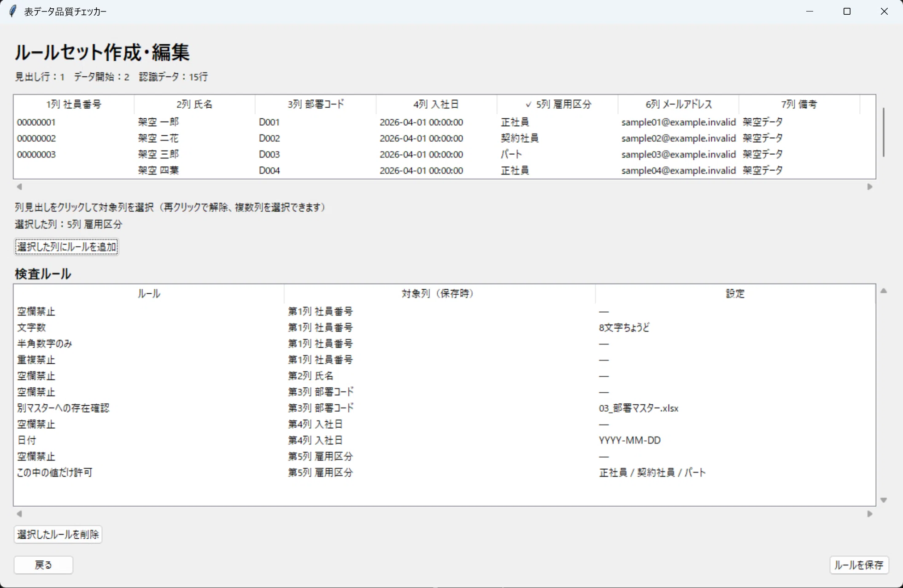Click the 選択したルールを削除 button
The width and height of the screenshot is (903, 588).
pos(58,535)
